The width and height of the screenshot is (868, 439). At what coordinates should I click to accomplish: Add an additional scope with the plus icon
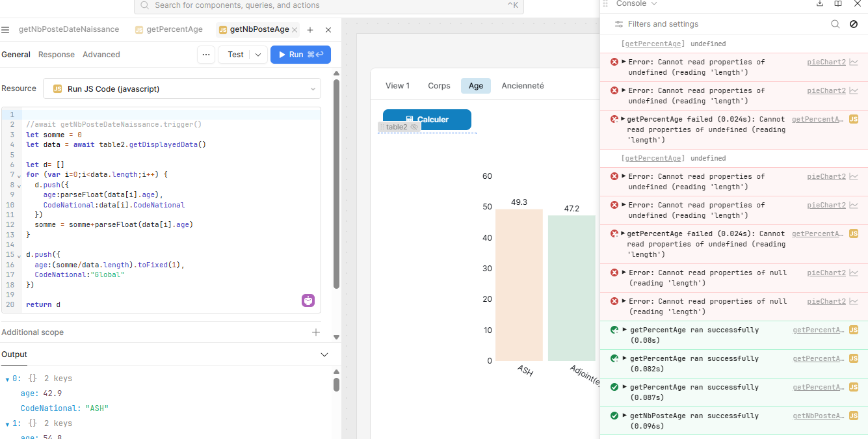click(316, 332)
